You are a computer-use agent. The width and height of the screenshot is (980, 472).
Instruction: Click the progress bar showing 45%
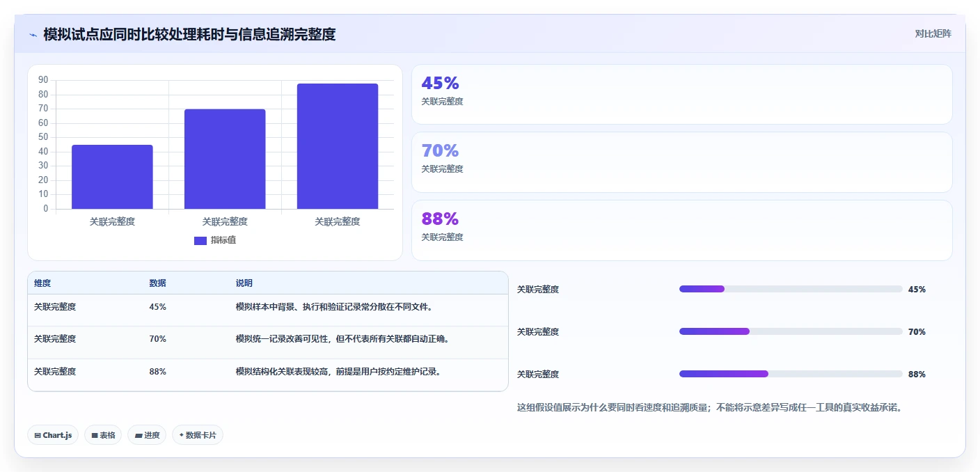coord(791,289)
